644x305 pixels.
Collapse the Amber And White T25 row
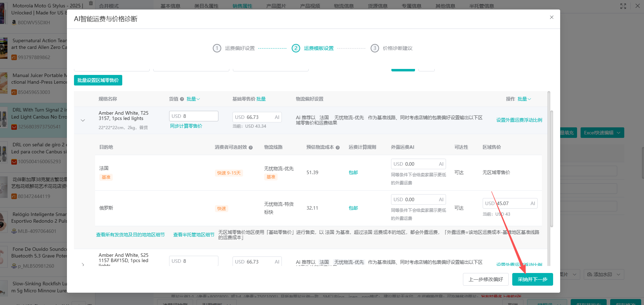83,120
